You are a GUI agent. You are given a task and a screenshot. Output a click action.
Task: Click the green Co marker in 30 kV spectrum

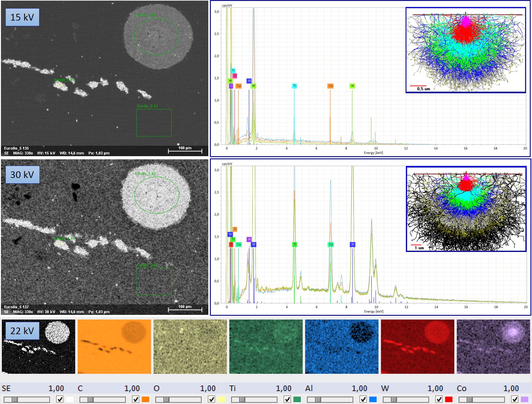click(331, 244)
